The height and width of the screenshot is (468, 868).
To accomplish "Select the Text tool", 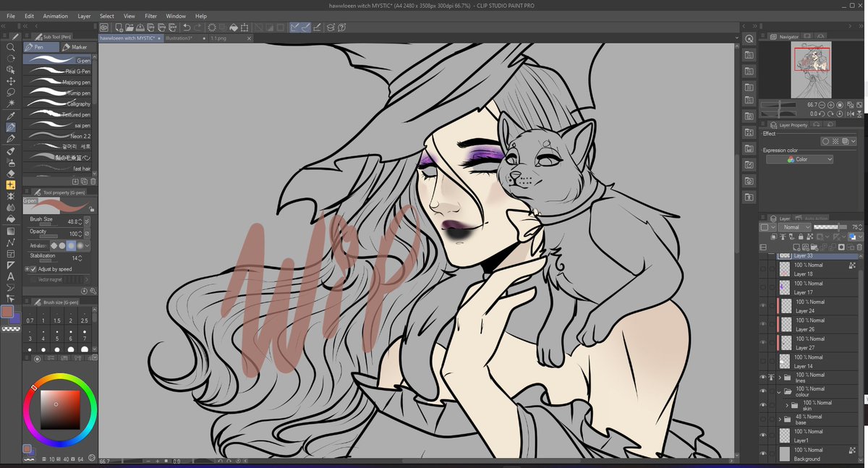I will (11, 276).
